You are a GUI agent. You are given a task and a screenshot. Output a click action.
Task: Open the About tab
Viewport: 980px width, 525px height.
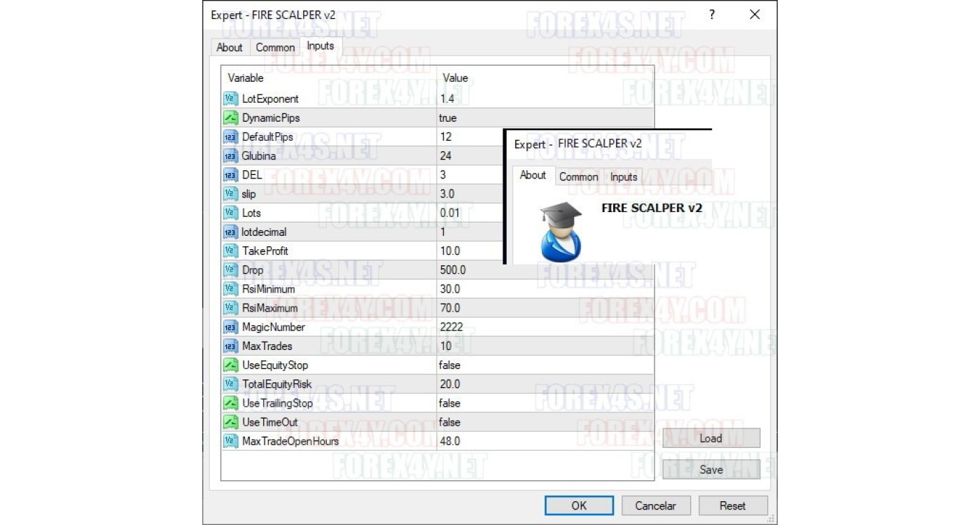(x=229, y=47)
